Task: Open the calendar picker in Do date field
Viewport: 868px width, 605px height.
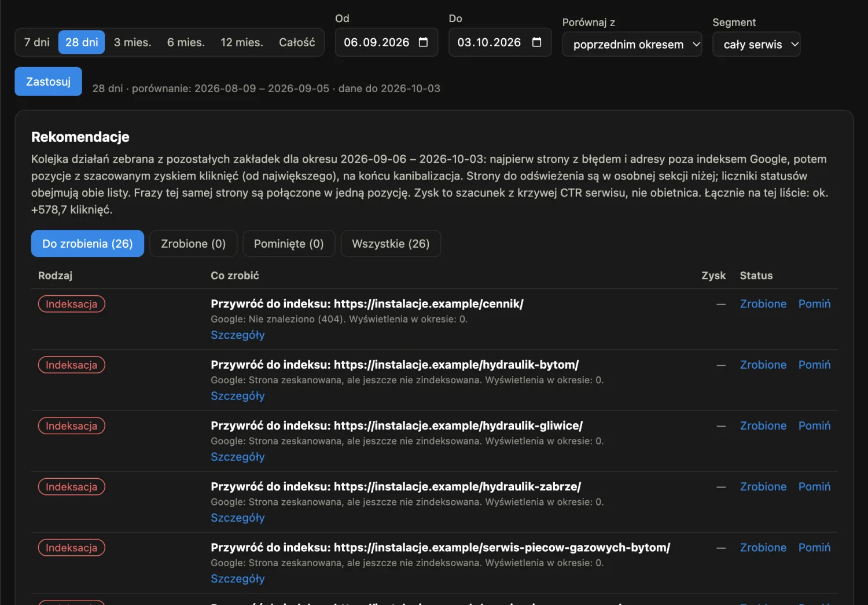Action: [536, 42]
